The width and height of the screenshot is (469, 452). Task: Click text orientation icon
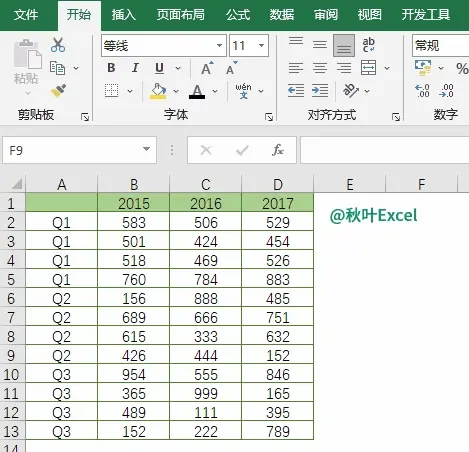click(351, 91)
